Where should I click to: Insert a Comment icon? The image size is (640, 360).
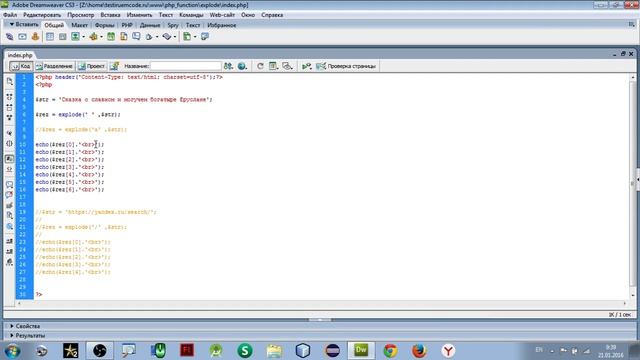click(x=136, y=37)
